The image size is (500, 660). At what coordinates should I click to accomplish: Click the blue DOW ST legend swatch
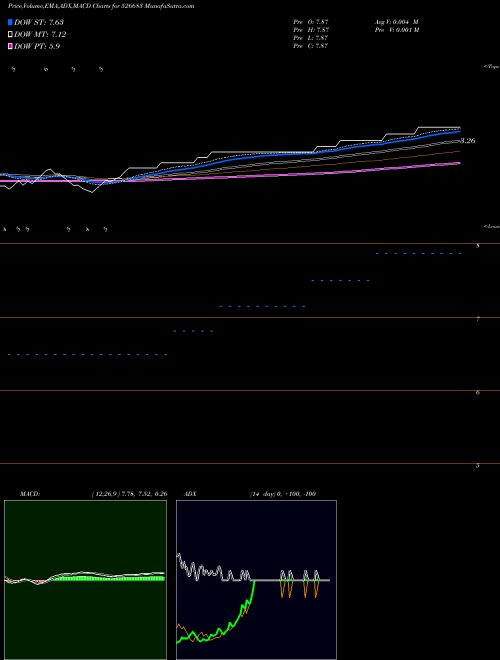[x=10, y=22]
